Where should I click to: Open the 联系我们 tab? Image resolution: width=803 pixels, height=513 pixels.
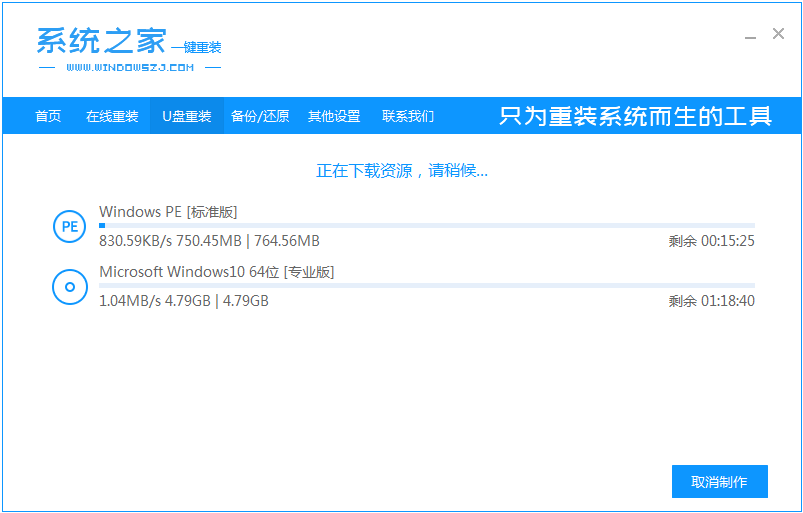pyautogui.click(x=408, y=116)
